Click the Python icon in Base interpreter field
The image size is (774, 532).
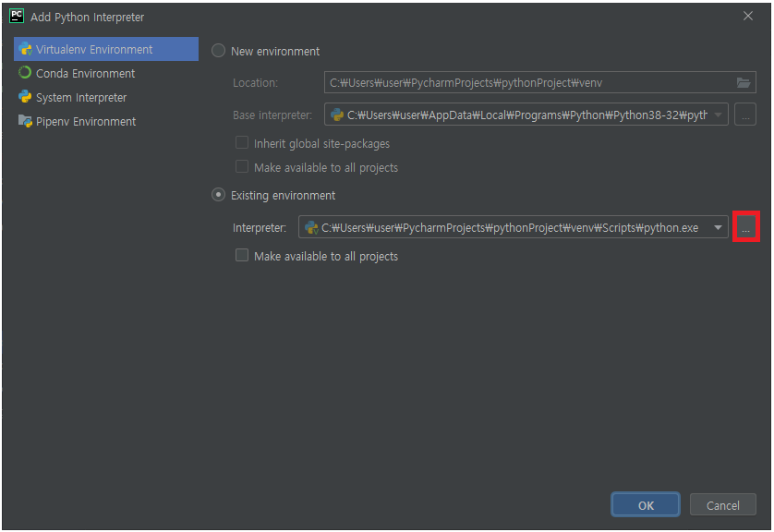[337, 115]
